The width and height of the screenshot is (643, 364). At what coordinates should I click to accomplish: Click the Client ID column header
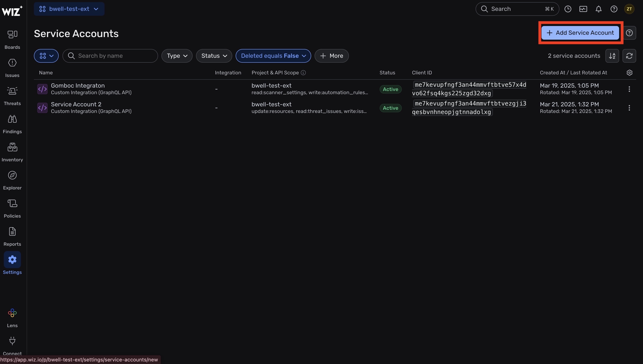coord(422,73)
